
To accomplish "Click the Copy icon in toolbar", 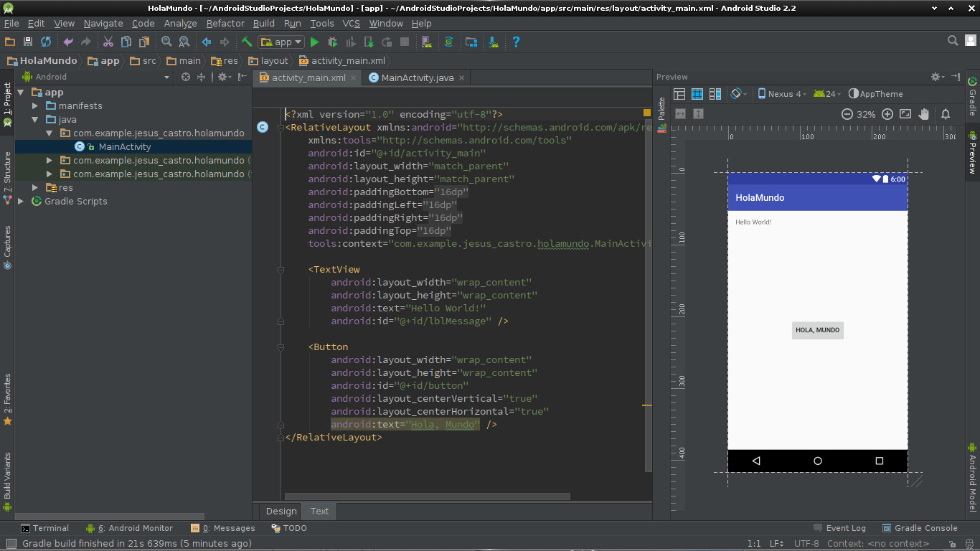I will pos(126,42).
